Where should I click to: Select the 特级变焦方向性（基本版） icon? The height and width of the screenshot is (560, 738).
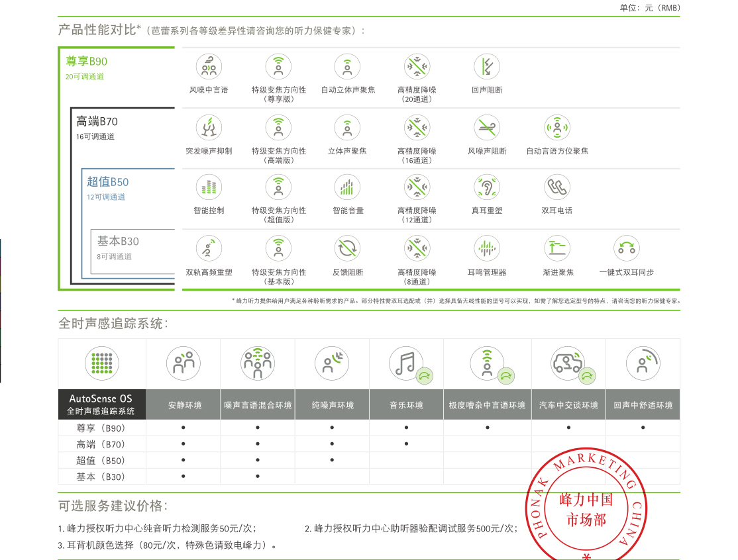tap(279, 248)
